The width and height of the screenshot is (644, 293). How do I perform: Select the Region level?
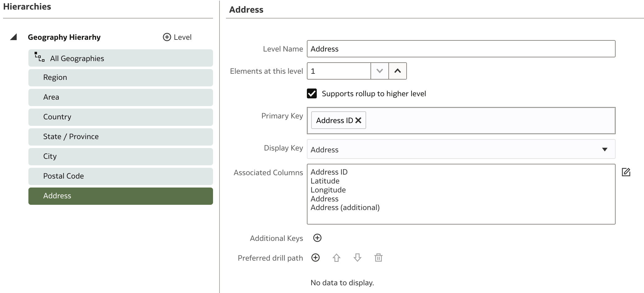pos(120,77)
